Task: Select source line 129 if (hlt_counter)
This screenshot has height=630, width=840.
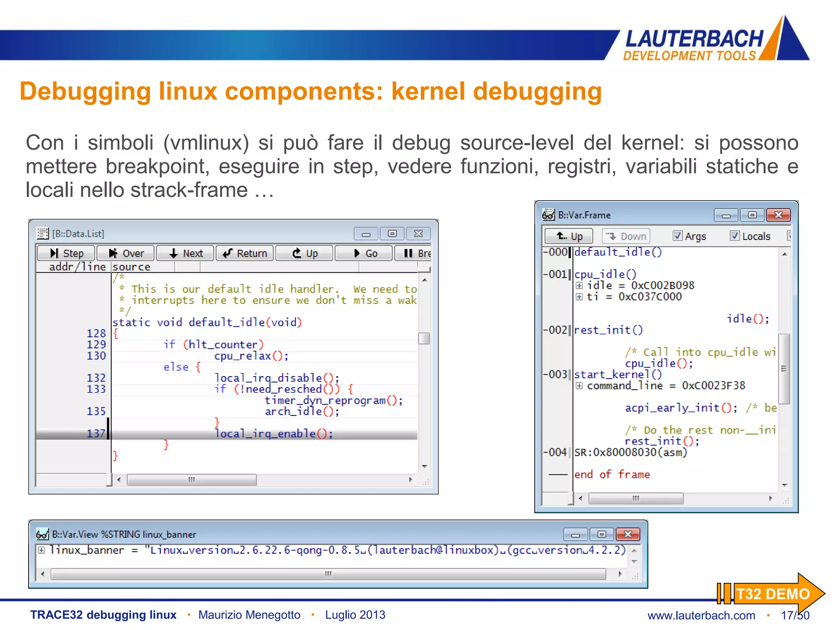Action: point(227,345)
